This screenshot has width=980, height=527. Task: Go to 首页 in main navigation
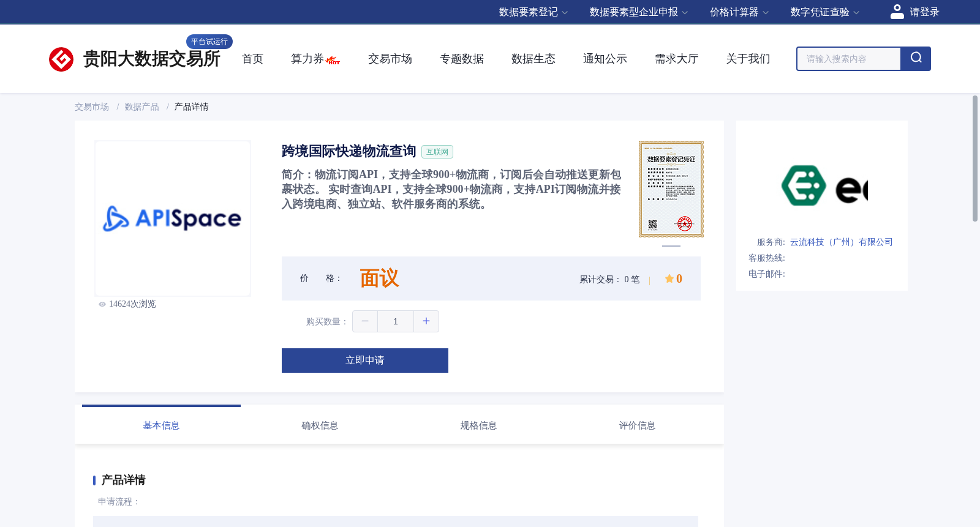click(x=252, y=59)
